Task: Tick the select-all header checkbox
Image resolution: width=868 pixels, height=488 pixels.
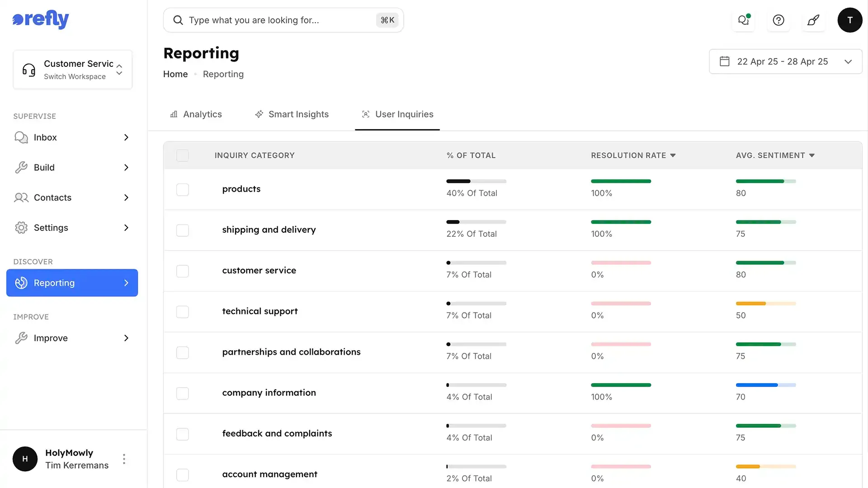Action: (183, 155)
